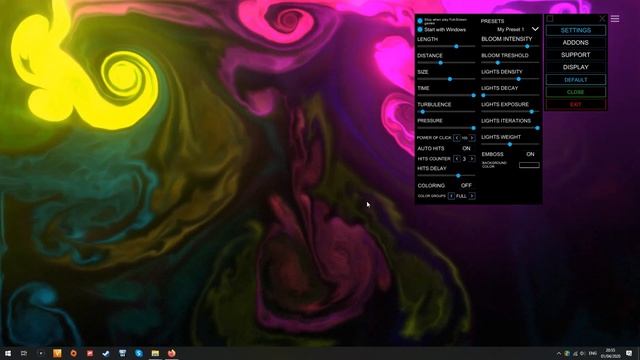Click the Time slider handle

[473, 96]
